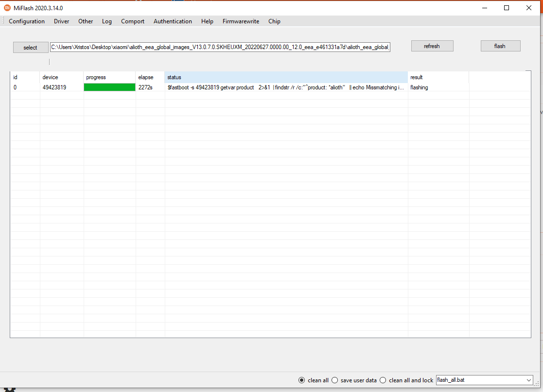Click the refresh button
The width and height of the screenshot is (543, 392).
(x=432, y=46)
